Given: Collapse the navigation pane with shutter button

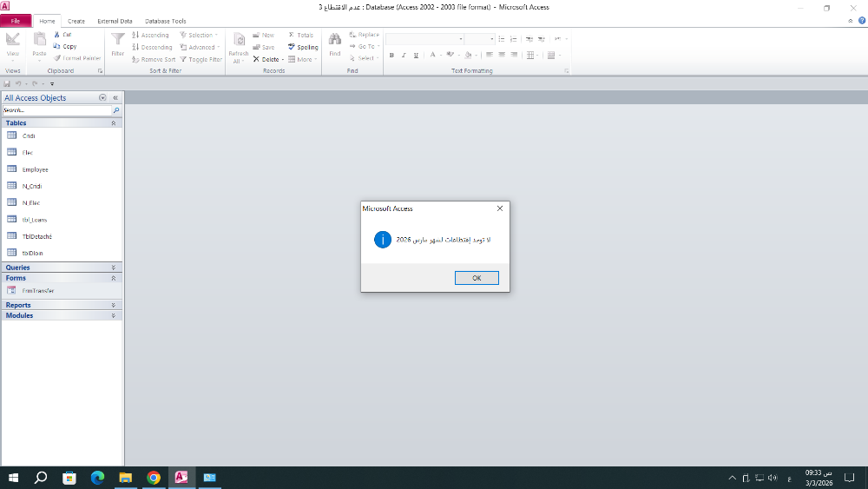Looking at the screenshot, I should click(115, 98).
